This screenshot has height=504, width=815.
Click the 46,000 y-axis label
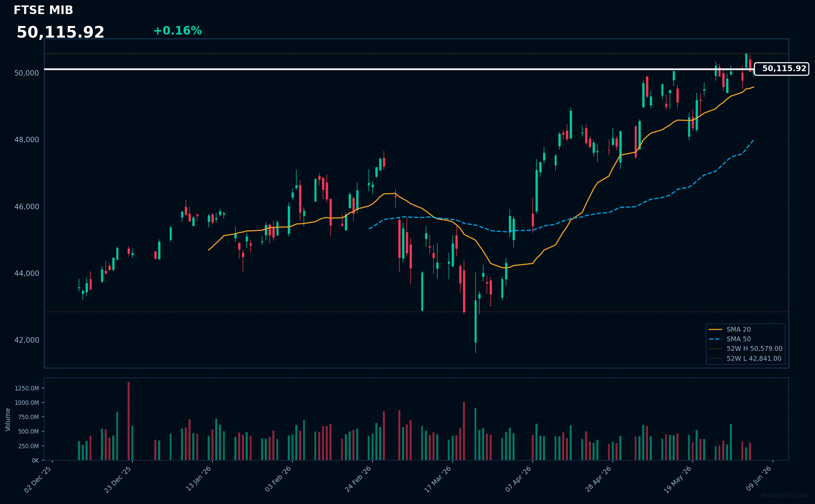27,207
